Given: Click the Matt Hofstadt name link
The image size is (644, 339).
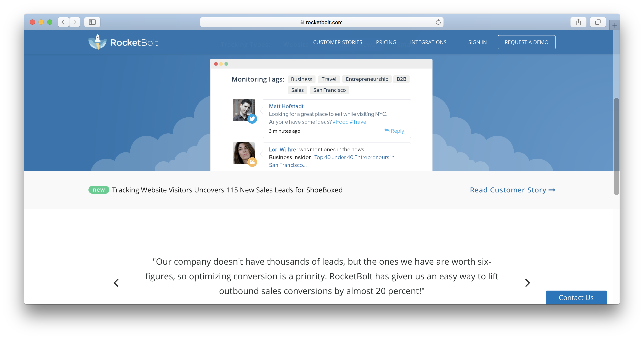Looking at the screenshot, I should click(x=286, y=106).
